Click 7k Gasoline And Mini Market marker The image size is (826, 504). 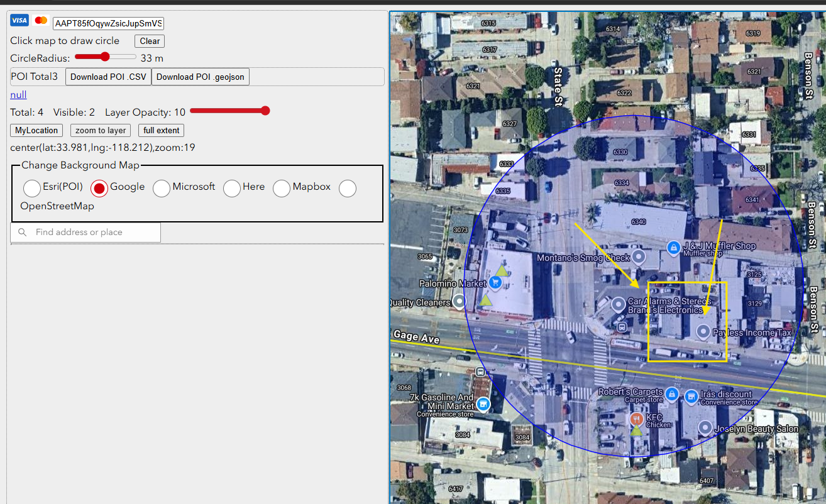[483, 403]
